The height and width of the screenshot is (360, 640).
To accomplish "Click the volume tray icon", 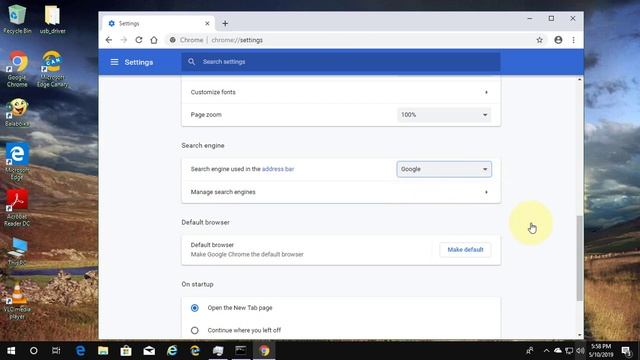I will (x=580, y=351).
